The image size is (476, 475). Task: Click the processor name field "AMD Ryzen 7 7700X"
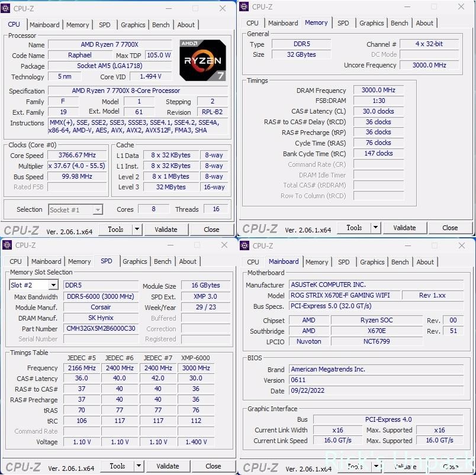coord(110,44)
